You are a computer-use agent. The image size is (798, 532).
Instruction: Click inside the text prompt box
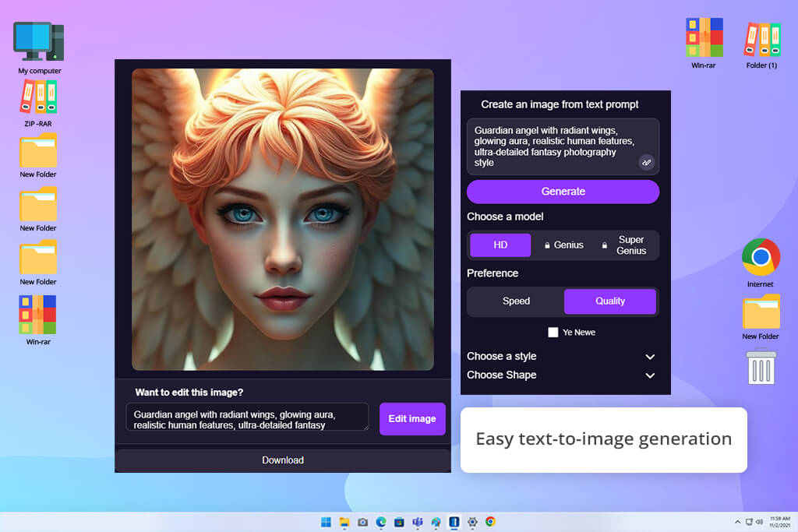click(x=563, y=146)
